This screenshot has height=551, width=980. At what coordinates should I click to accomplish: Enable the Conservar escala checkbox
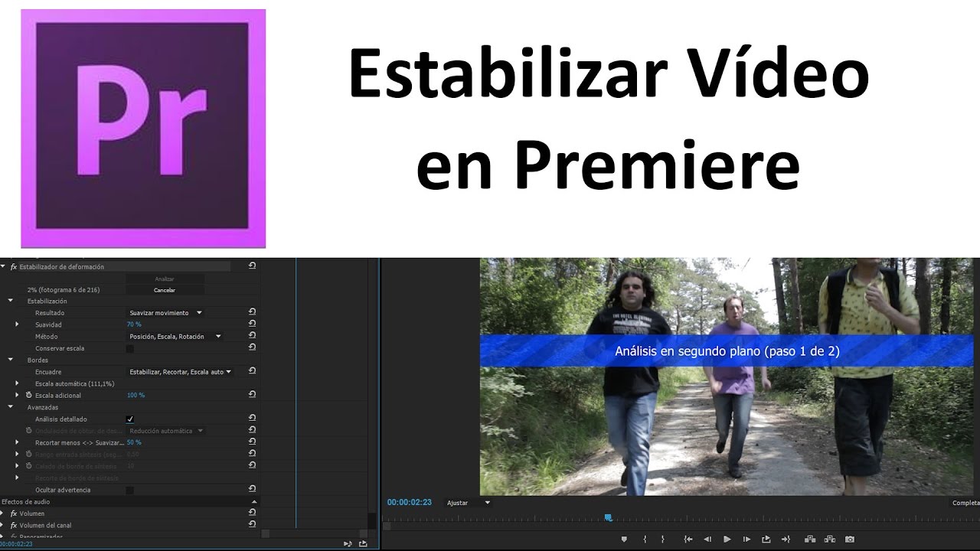tap(130, 348)
